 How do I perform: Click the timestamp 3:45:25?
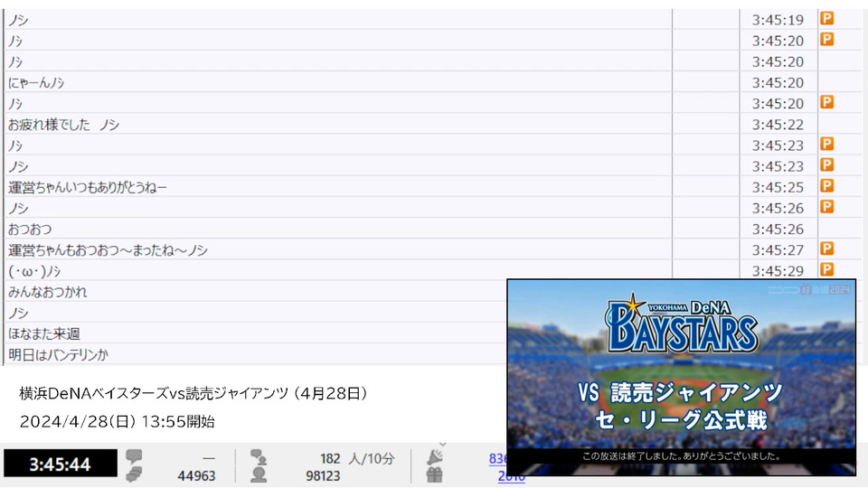778,187
